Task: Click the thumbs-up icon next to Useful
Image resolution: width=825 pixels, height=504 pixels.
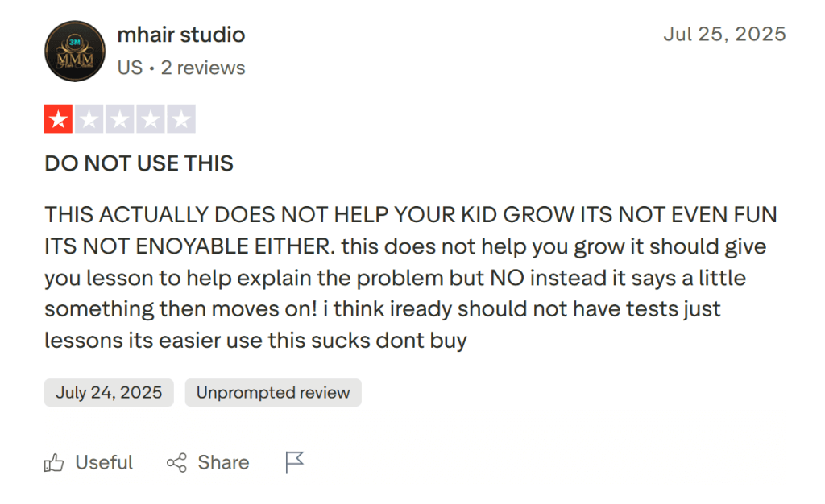Action: point(55,462)
